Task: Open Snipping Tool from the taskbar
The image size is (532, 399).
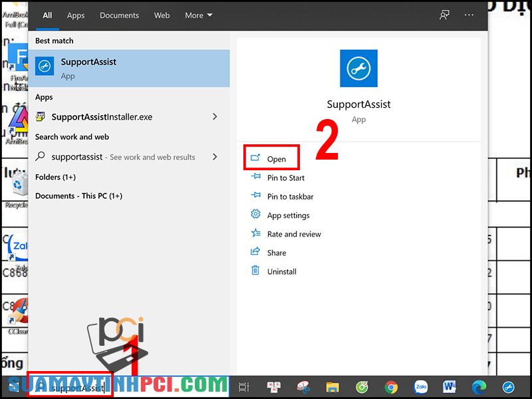Action: click(x=303, y=387)
